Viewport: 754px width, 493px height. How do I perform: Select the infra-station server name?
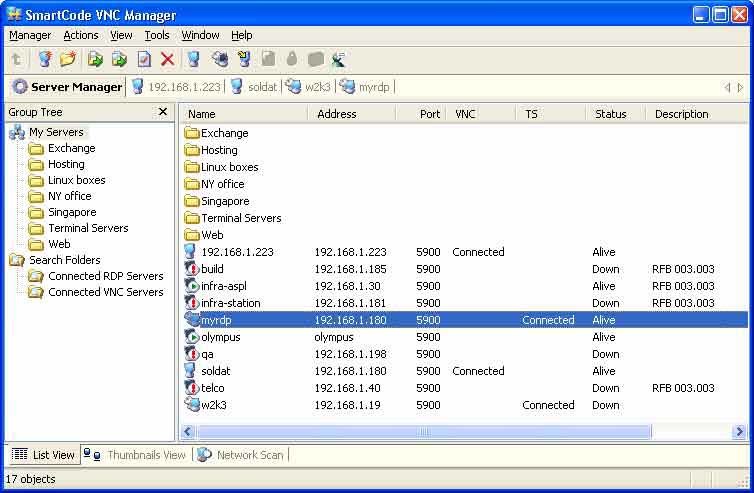click(x=231, y=303)
